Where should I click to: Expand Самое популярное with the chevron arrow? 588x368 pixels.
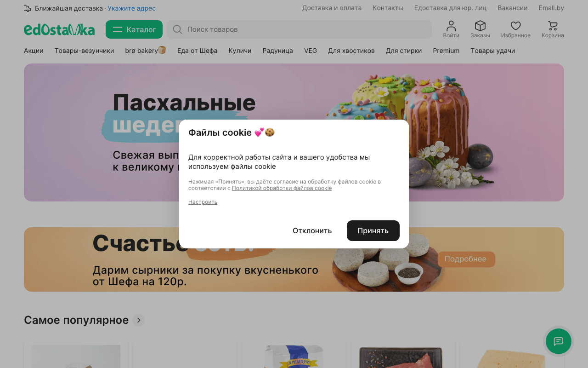pyautogui.click(x=139, y=320)
